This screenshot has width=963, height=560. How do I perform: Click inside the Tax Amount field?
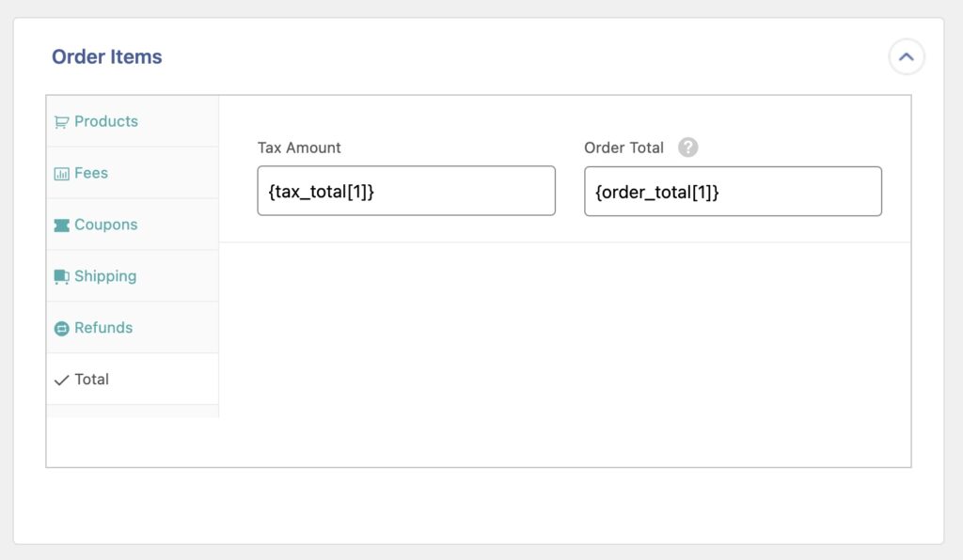click(x=406, y=190)
